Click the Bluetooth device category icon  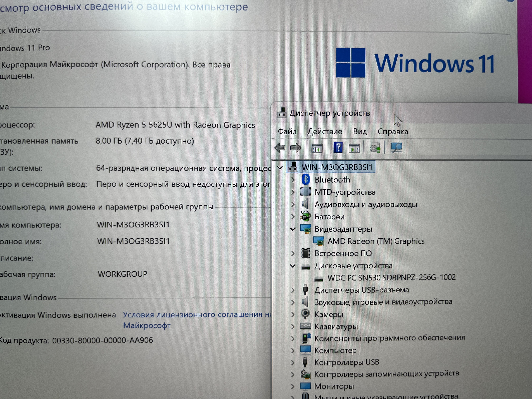point(305,179)
